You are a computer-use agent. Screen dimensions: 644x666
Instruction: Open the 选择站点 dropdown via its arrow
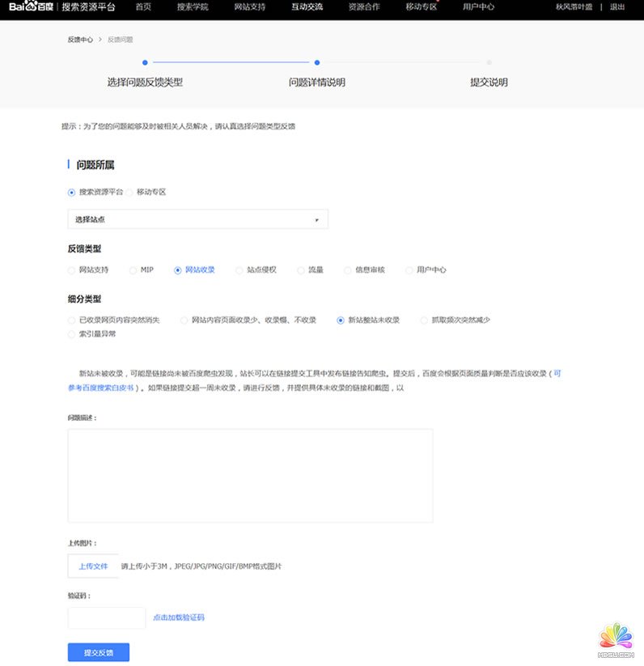click(316, 219)
